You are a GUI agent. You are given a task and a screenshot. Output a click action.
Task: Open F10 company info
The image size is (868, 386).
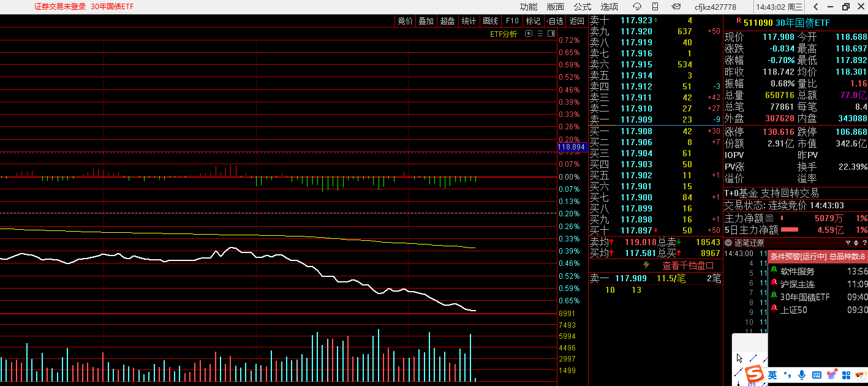(x=512, y=21)
